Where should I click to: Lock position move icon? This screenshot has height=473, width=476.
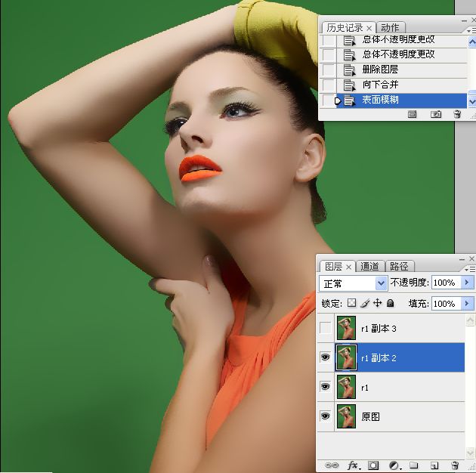click(x=377, y=303)
